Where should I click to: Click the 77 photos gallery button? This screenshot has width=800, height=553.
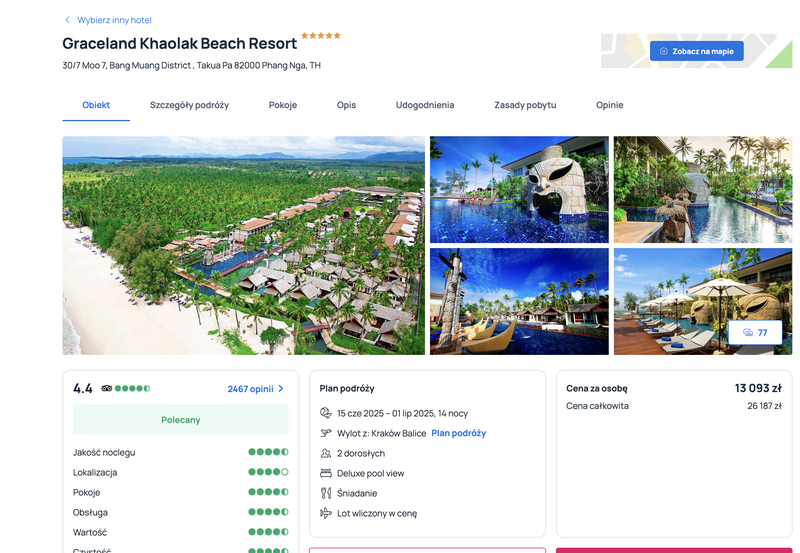[x=755, y=333]
